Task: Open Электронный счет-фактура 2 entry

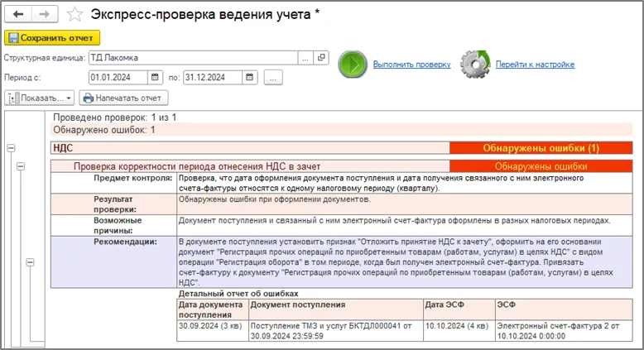Action: point(564,331)
